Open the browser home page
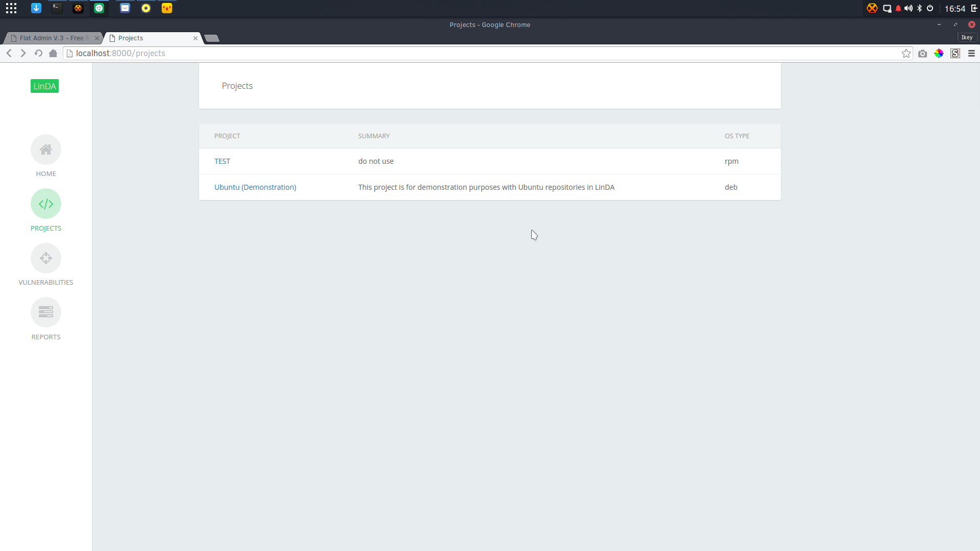 click(x=53, y=53)
